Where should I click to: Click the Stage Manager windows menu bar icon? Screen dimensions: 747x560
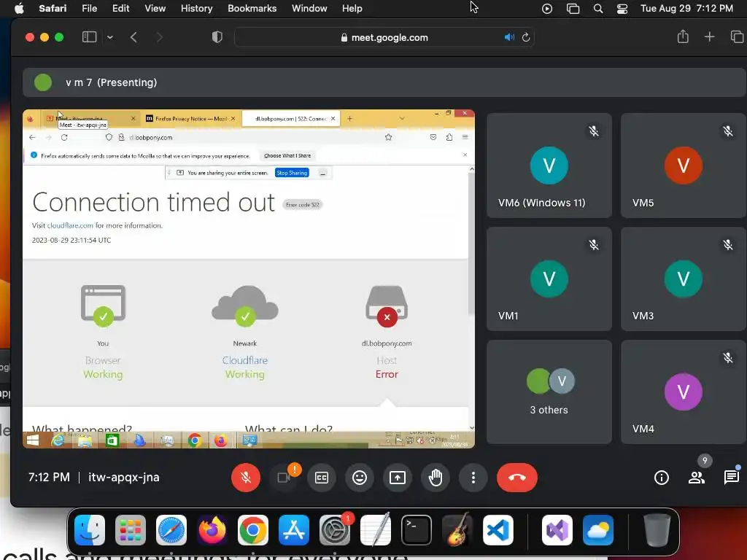[x=573, y=9]
